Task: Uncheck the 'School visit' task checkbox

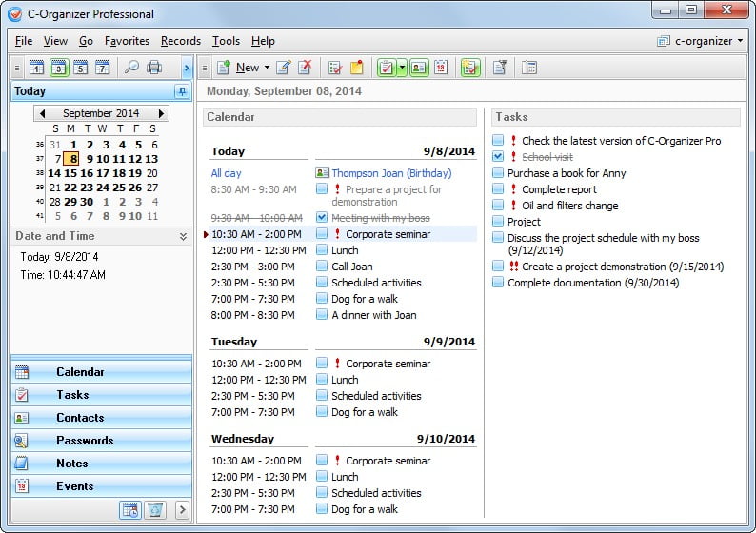Action: tap(498, 156)
